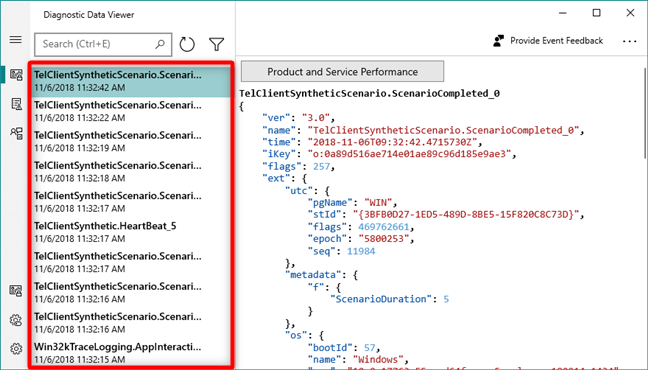The width and height of the screenshot is (648, 370).
Task: Open privacy settings gear with badge
Action: [16, 320]
